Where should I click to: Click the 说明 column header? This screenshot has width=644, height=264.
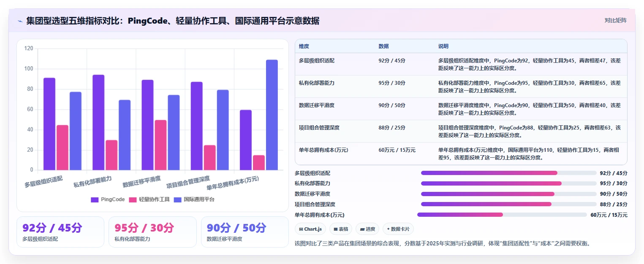pyautogui.click(x=443, y=46)
